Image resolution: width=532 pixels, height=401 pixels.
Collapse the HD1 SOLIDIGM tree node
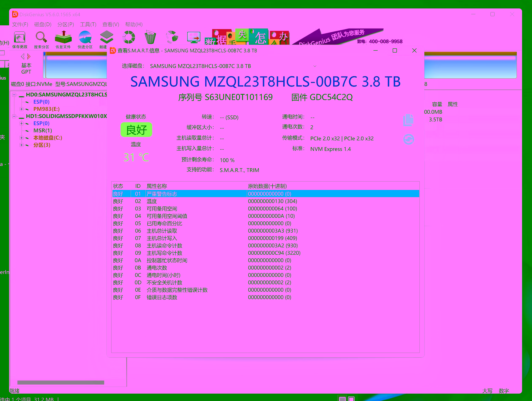[14, 116]
